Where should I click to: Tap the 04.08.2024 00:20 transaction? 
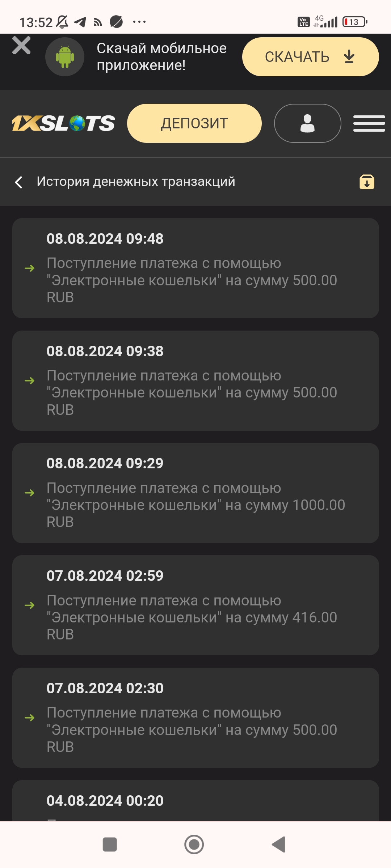195,800
